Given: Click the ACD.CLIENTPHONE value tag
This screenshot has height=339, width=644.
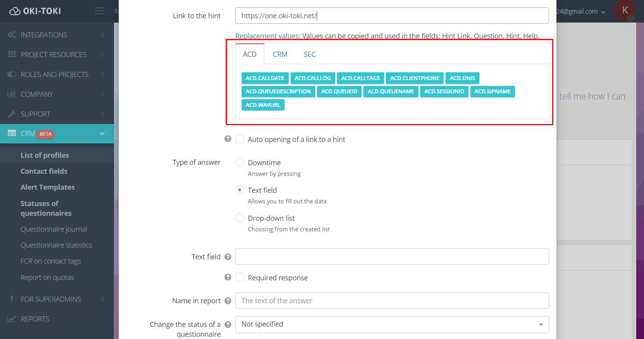Looking at the screenshot, I should [414, 78].
